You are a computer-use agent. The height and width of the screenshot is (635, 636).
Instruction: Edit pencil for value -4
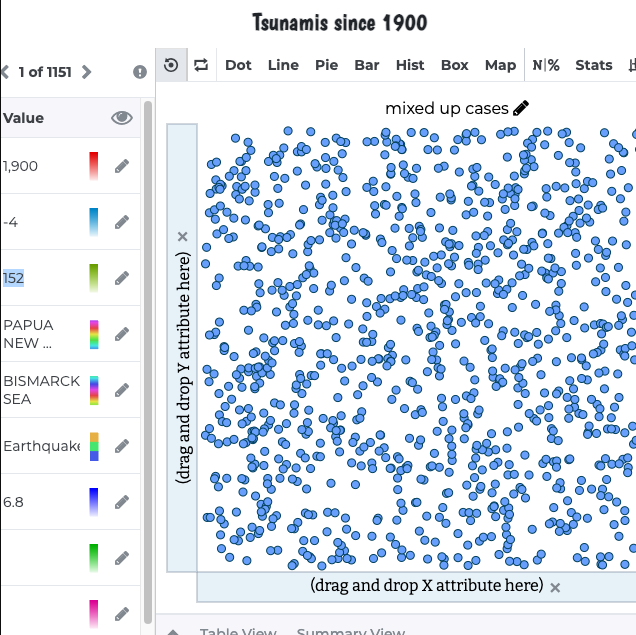click(122, 222)
